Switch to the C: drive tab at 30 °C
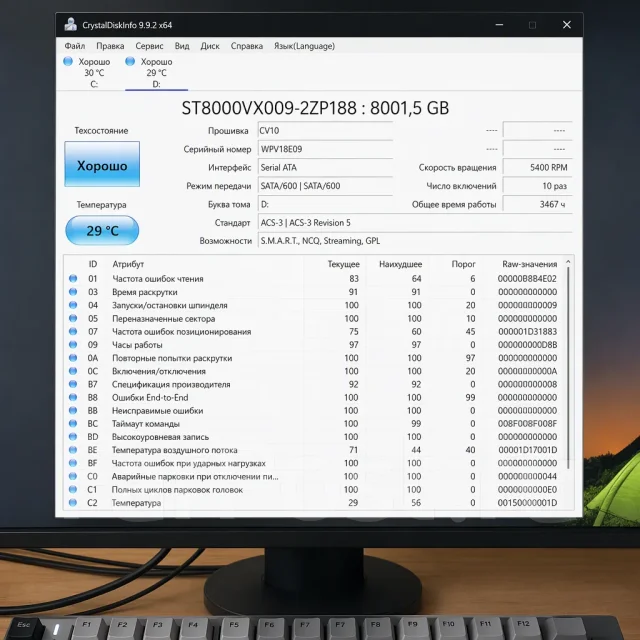Screen dimensions: 640x640 (x=87, y=73)
